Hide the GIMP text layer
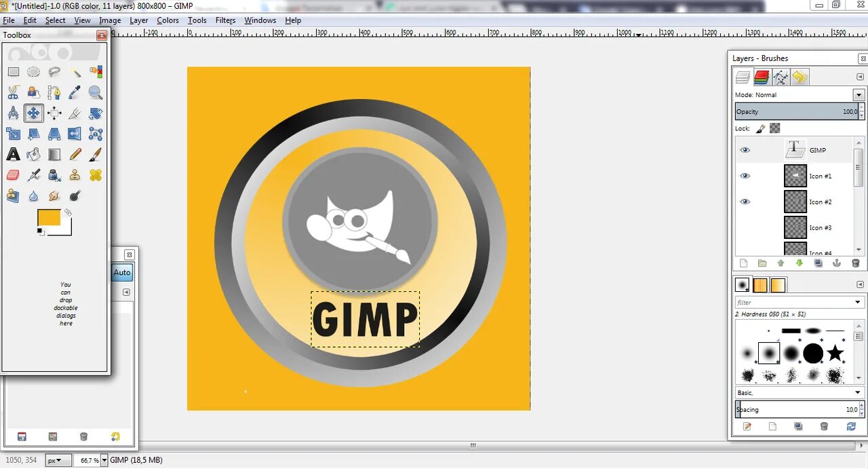868x469 pixels. [745, 150]
